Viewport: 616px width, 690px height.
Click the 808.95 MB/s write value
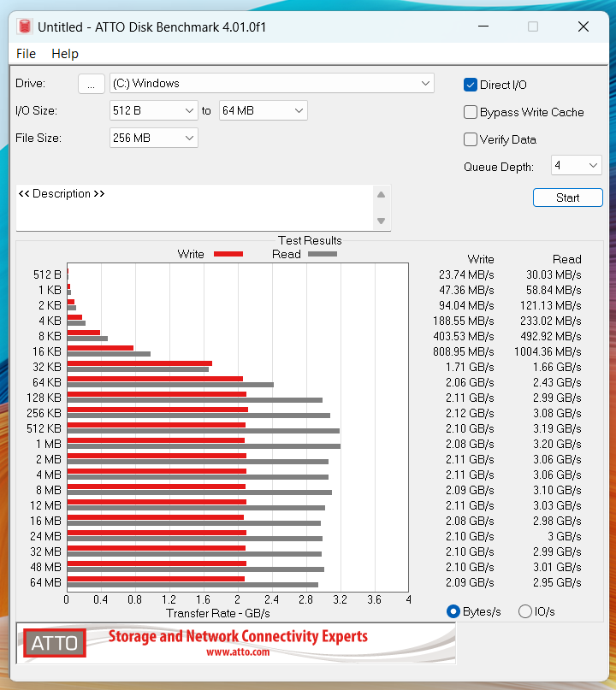click(x=464, y=351)
